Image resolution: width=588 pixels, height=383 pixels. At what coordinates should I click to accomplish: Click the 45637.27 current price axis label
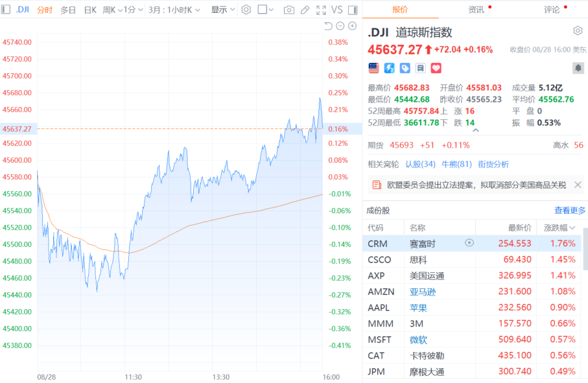coord(18,128)
